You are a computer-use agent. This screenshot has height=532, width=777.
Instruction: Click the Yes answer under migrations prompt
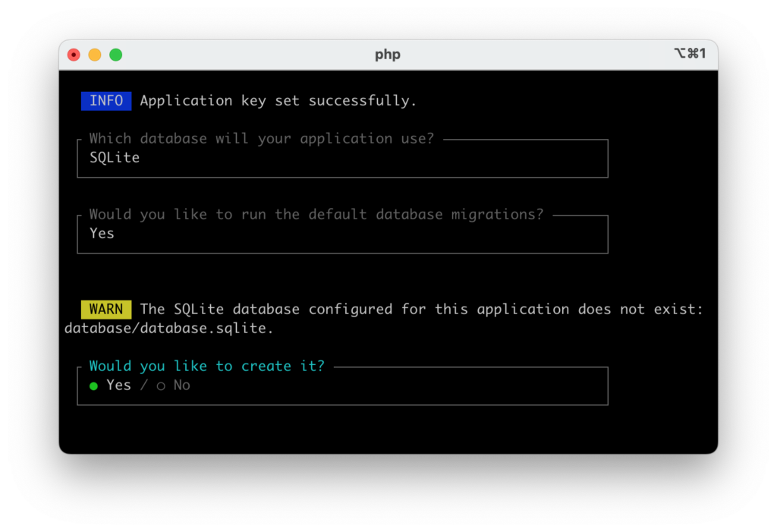(x=102, y=234)
